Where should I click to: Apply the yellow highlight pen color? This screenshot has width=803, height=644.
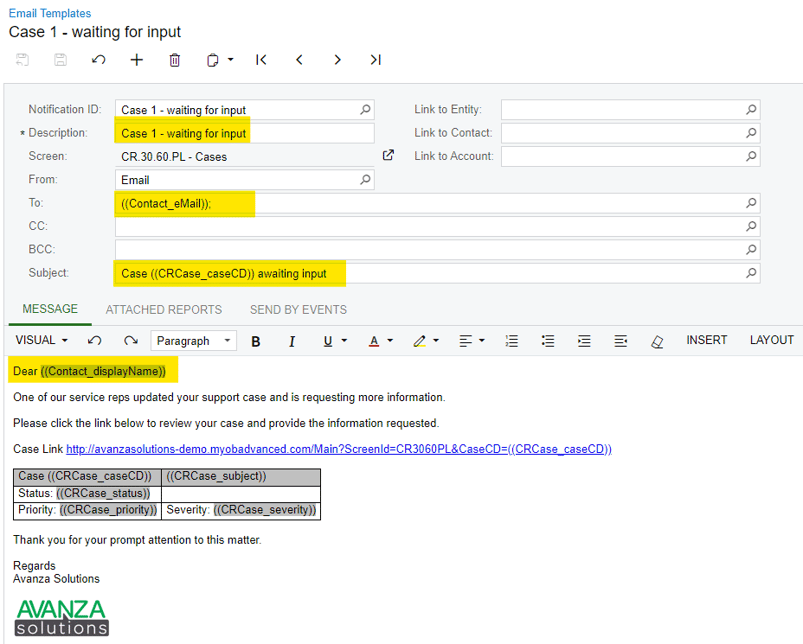[x=419, y=341]
